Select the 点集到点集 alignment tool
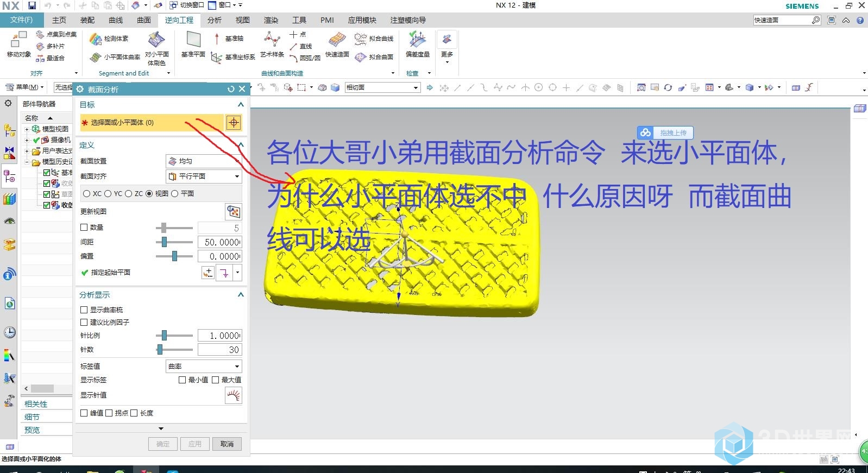 [56, 34]
